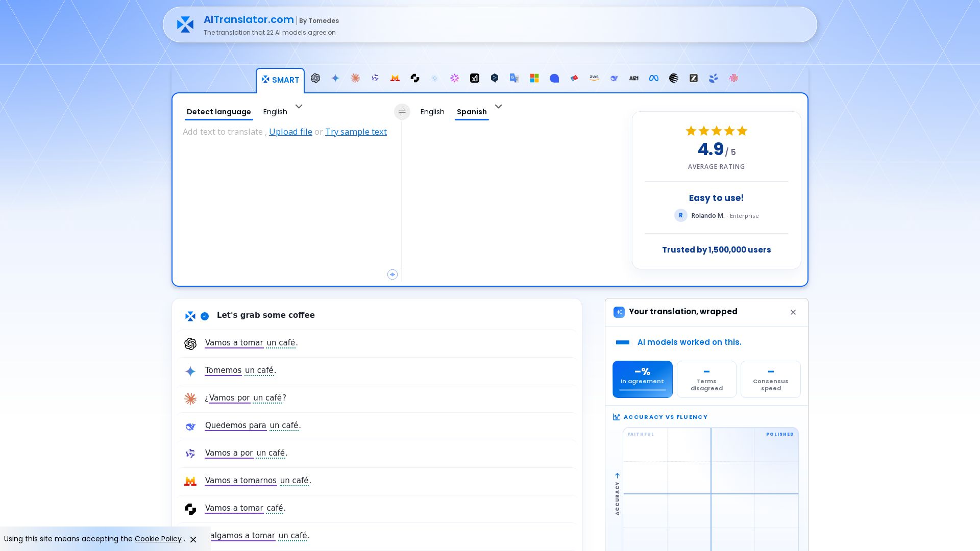This screenshot has height=551, width=980.
Task: Choose Spanish as the target language
Action: pos(472,112)
